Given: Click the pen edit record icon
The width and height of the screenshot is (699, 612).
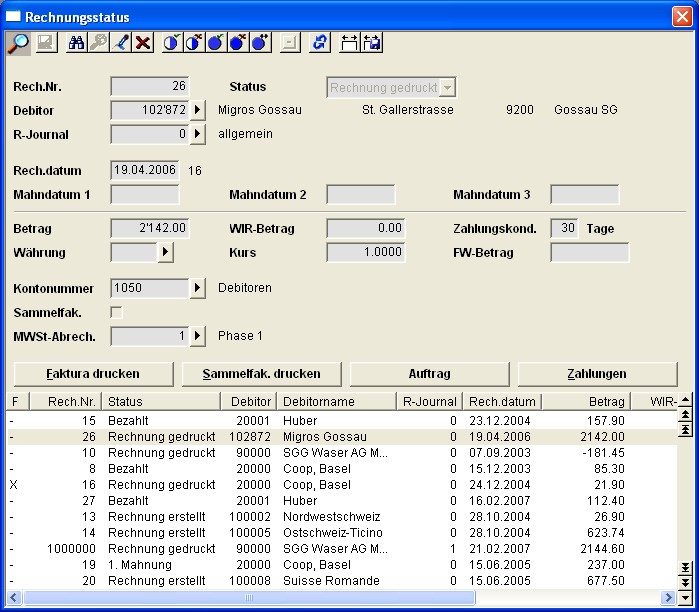Looking at the screenshot, I should tap(121, 43).
